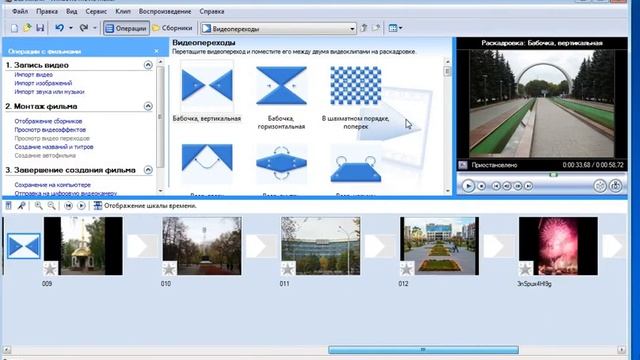Play the storyboard from the toolbar
Viewport: 640px width, 360px height.
pos(81,206)
